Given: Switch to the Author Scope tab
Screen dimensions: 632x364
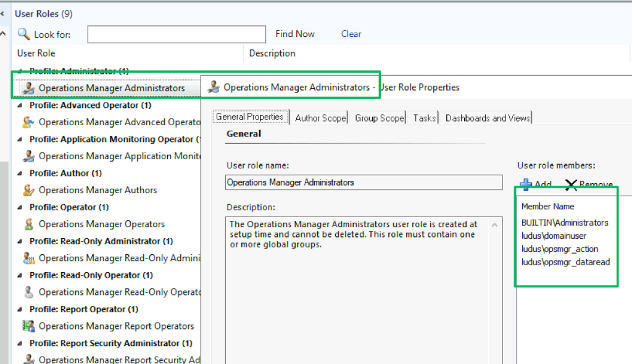Looking at the screenshot, I should tap(320, 118).
